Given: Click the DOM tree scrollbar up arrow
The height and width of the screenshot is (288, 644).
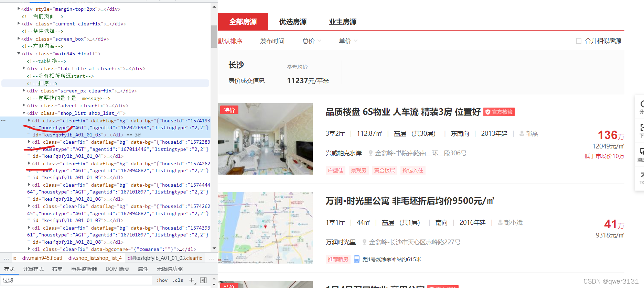Looking at the screenshot, I should coord(214,7).
